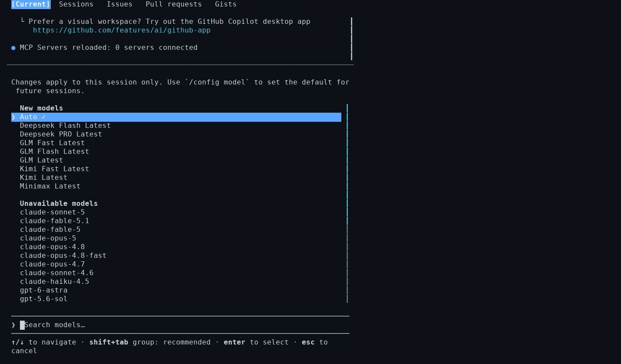The width and height of the screenshot is (621, 364).
Task: Click the model list scrollbar
Action: click(x=347, y=204)
